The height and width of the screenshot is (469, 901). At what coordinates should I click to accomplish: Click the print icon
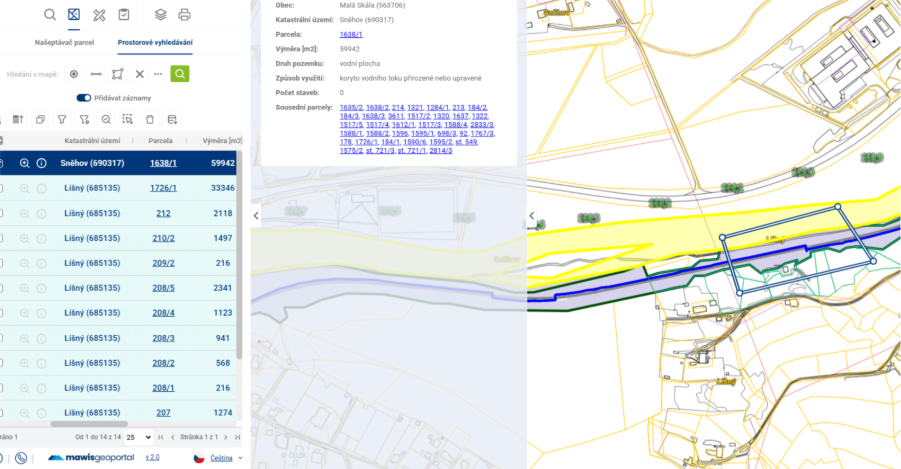[184, 15]
